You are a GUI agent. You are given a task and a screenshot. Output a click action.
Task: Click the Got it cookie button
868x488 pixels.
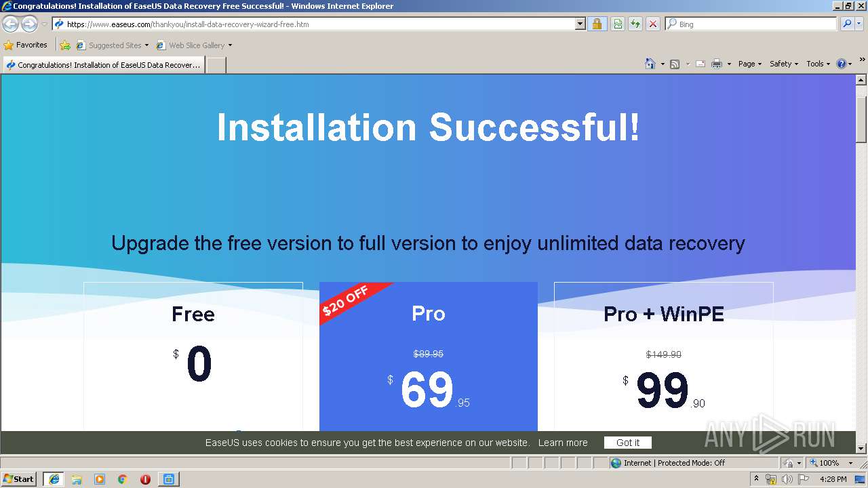coord(628,443)
